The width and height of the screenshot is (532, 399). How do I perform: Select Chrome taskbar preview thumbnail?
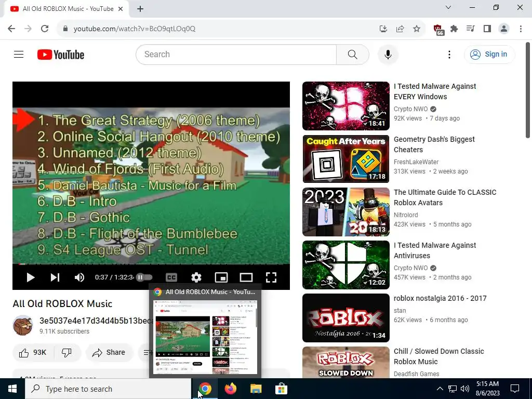pyautogui.click(x=205, y=337)
